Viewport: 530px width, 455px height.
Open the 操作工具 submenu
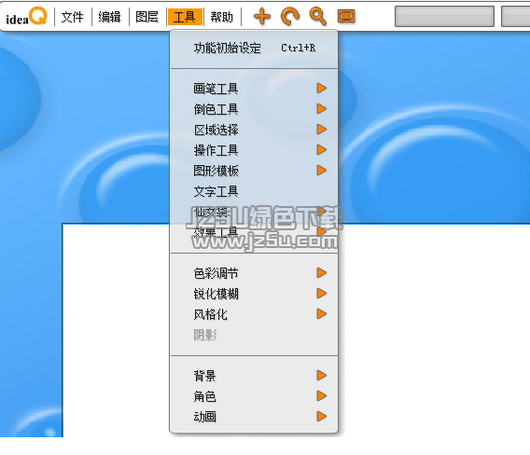(x=216, y=150)
